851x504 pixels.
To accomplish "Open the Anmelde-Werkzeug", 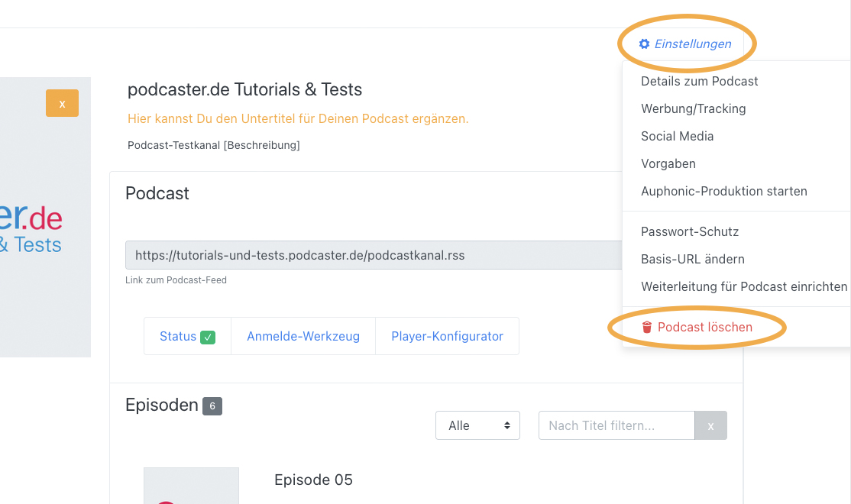I will (x=303, y=336).
